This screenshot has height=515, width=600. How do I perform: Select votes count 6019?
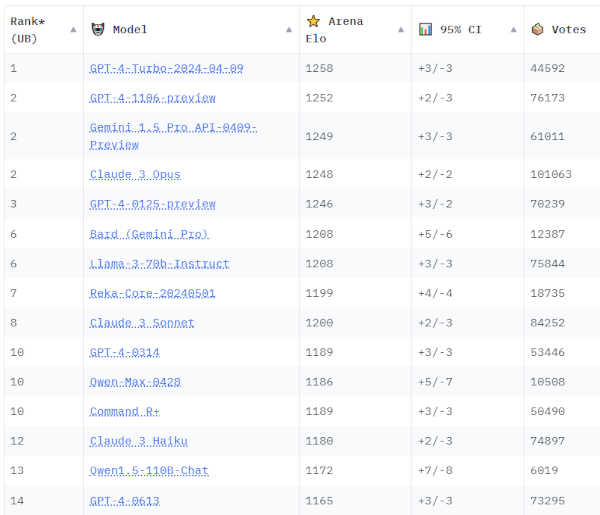pos(544,471)
